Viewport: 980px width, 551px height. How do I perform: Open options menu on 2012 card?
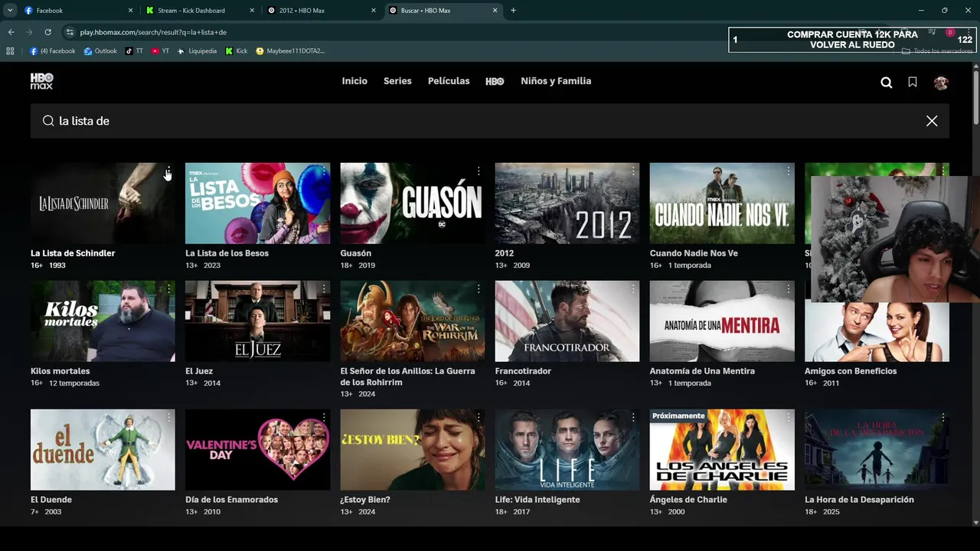[633, 171]
